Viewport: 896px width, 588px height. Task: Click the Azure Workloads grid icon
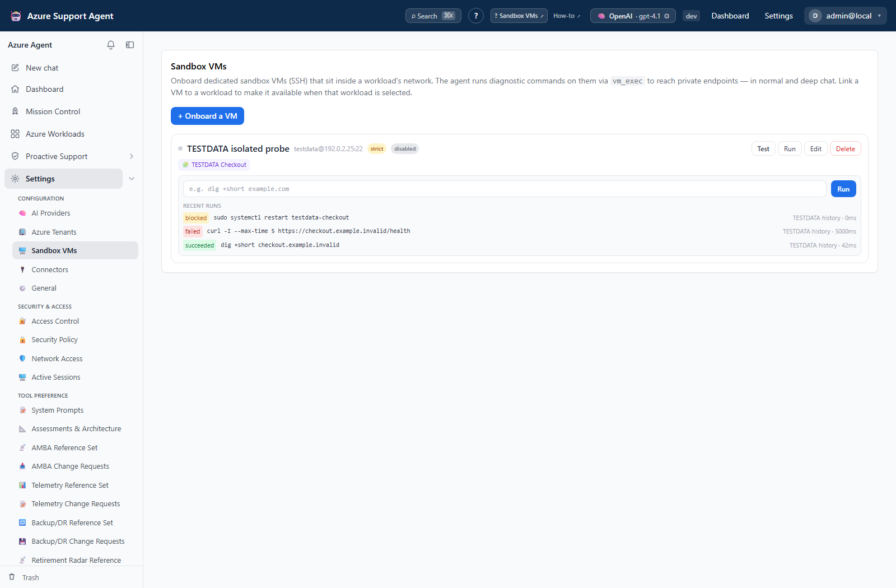click(x=15, y=134)
